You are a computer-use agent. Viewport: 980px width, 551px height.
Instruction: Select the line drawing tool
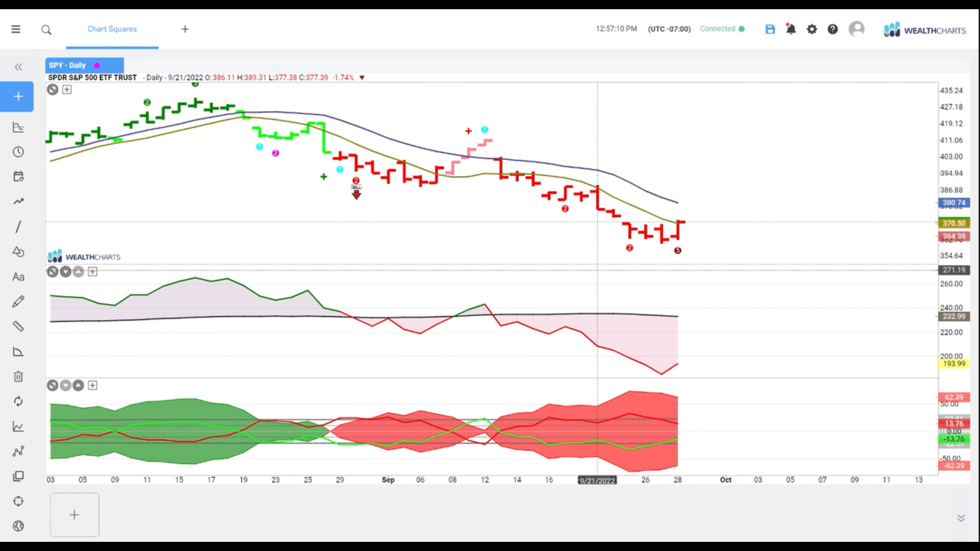click(18, 227)
